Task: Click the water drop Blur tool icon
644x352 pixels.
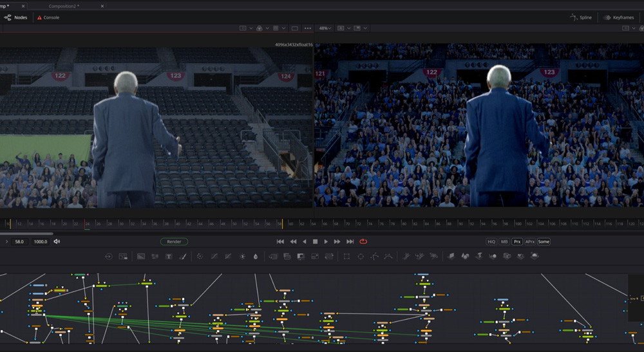Action: 256,256
